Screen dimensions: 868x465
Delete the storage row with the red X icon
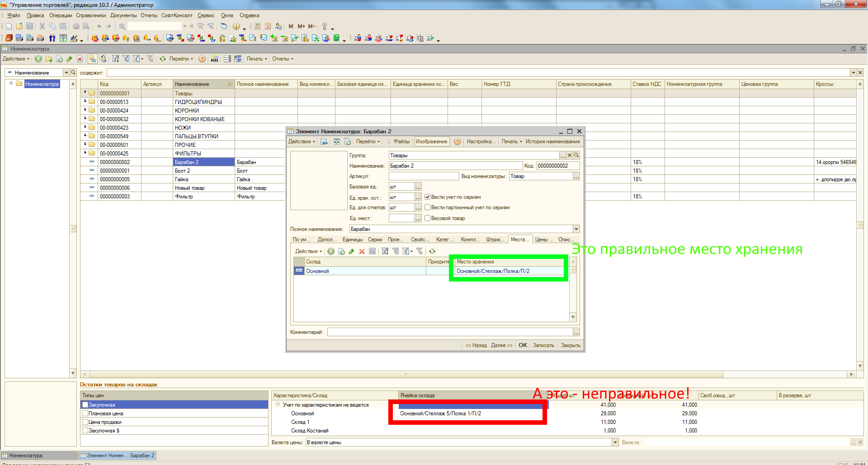coord(362,251)
